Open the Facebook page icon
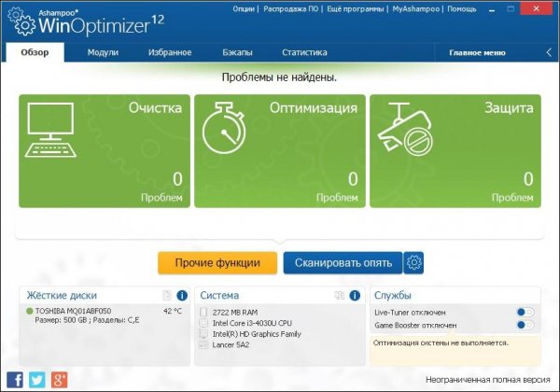The height and width of the screenshot is (392, 560). [x=15, y=380]
